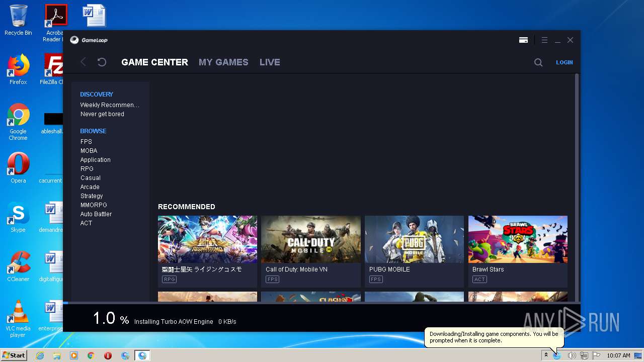
Task: Browse the FPS category
Action: click(86, 142)
